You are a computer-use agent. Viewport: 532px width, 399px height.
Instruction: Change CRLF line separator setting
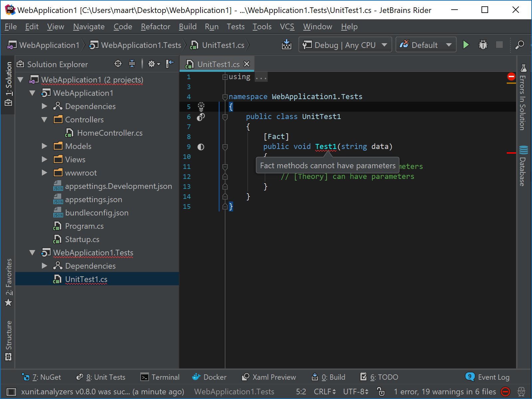click(325, 392)
